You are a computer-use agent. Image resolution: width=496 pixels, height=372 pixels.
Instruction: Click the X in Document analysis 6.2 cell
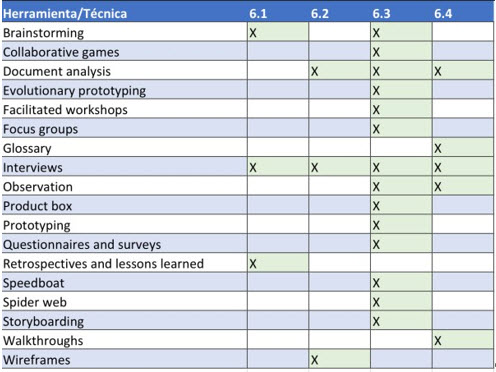pos(314,71)
